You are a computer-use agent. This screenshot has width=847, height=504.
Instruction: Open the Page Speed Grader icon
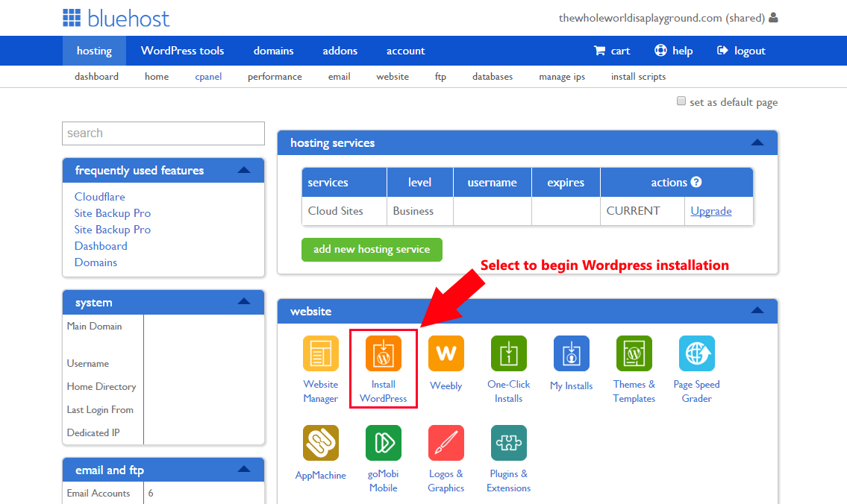(696, 353)
